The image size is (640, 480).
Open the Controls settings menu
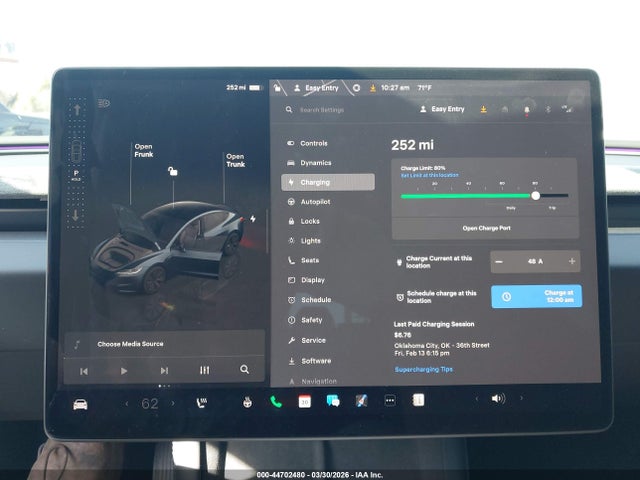point(308,143)
